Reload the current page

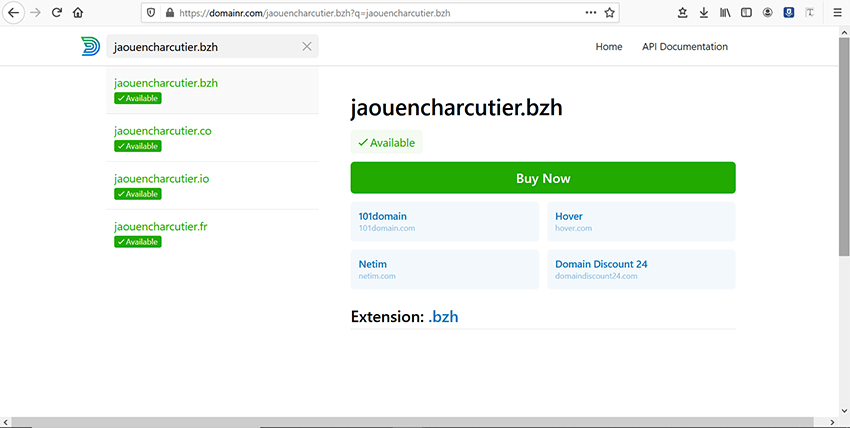(56, 13)
